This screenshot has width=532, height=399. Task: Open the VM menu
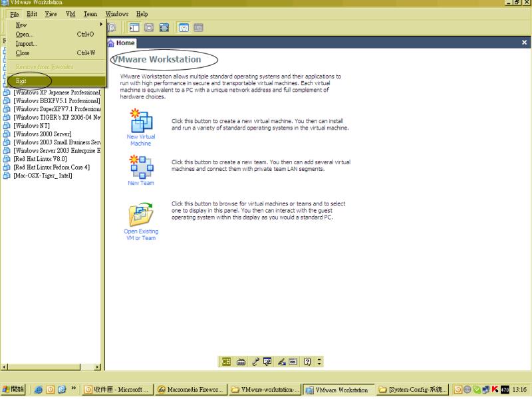[x=70, y=14]
